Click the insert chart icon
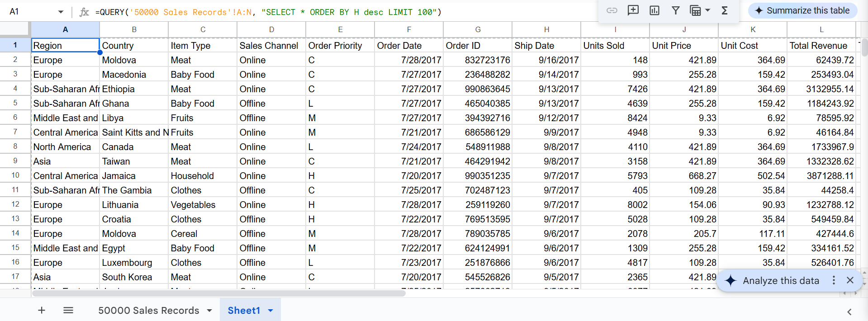 tap(655, 10)
